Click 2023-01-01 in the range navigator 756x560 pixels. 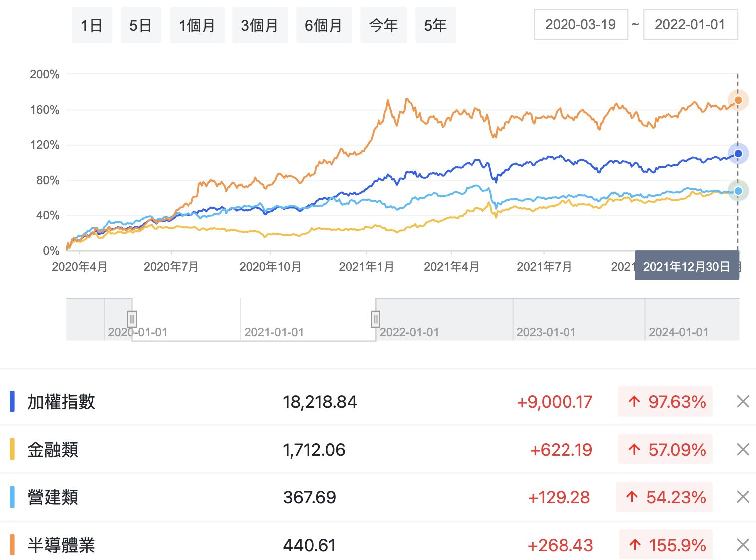point(546,332)
